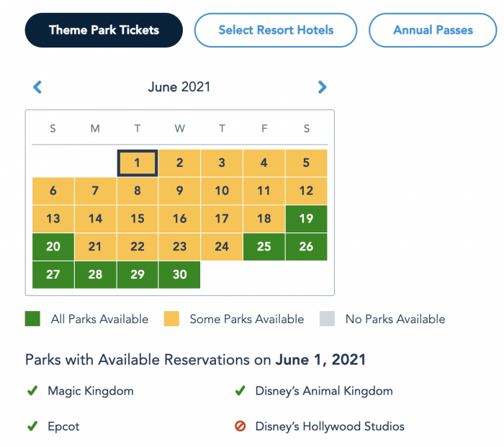The height and width of the screenshot is (447, 504).
Task: Open the Theme Park Tickets tab
Action: click(104, 30)
